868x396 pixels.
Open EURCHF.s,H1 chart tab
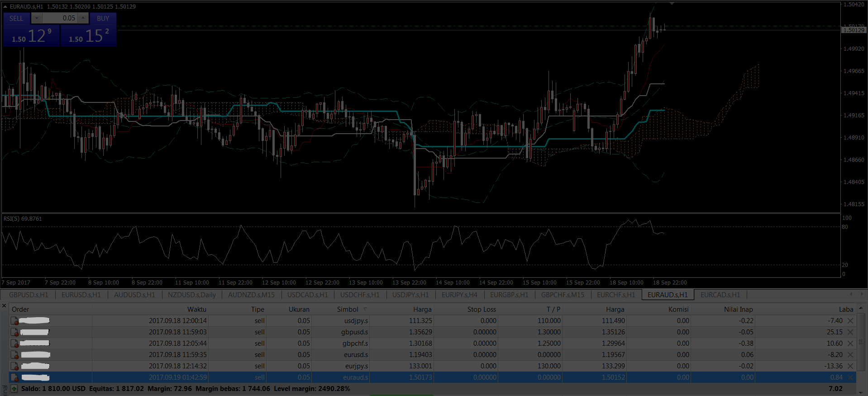616,295
